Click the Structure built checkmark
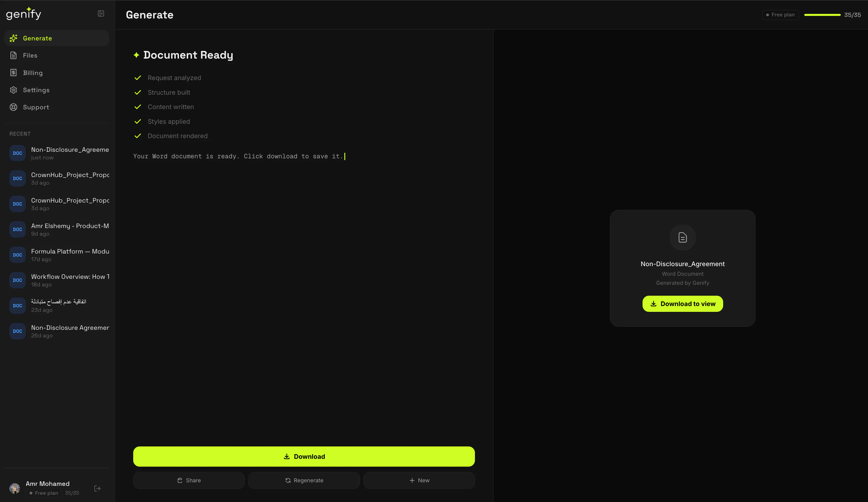The image size is (868, 502). click(x=138, y=92)
